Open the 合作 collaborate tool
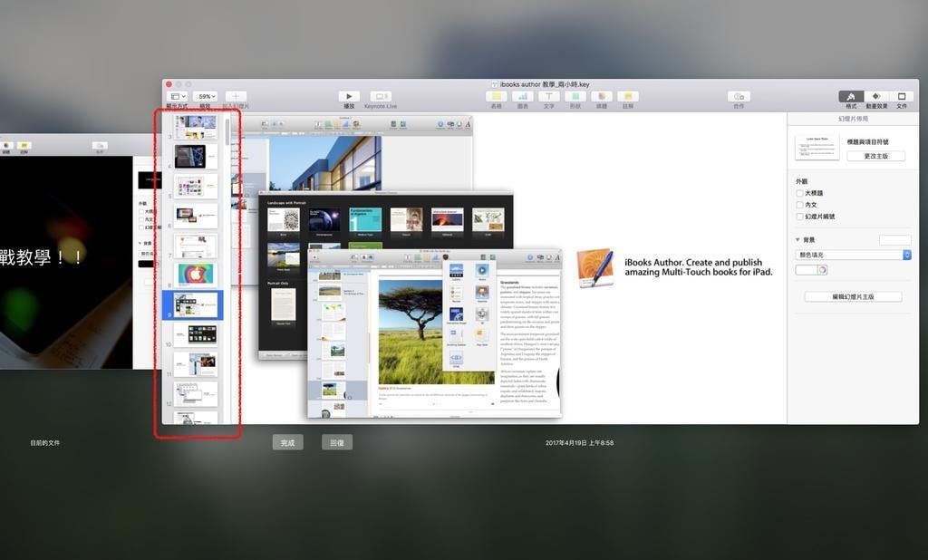 click(739, 96)
